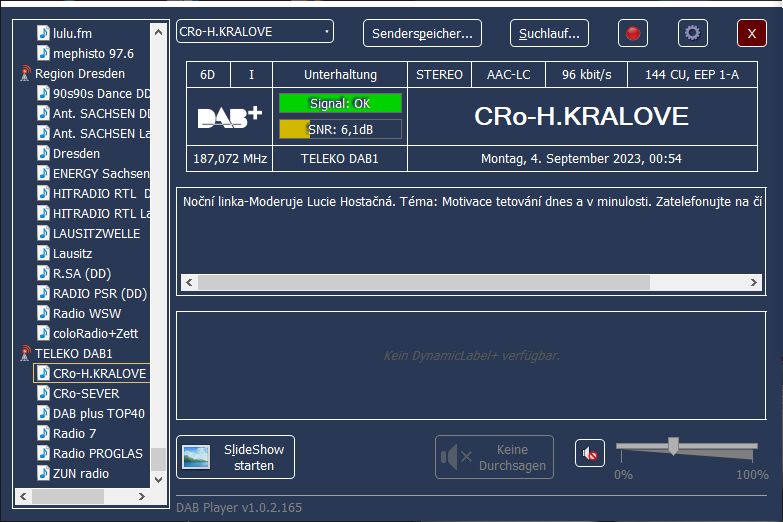
Task: Click the dynamic label horizontal scrollbar thumb
Action: click(424, 282)
